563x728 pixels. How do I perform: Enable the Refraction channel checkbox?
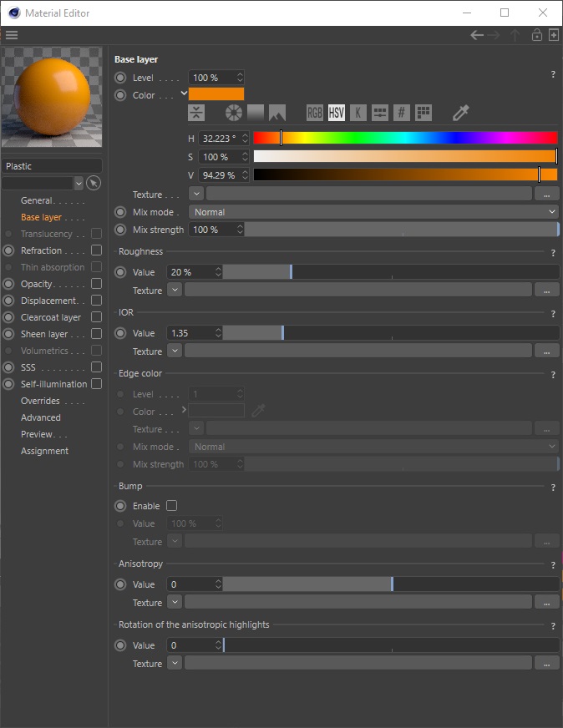[97, 250]
